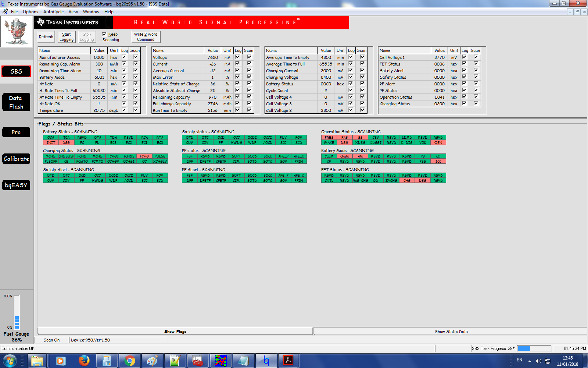Toggle Log checkbox for Manufacturer Access

pos(124,57)
